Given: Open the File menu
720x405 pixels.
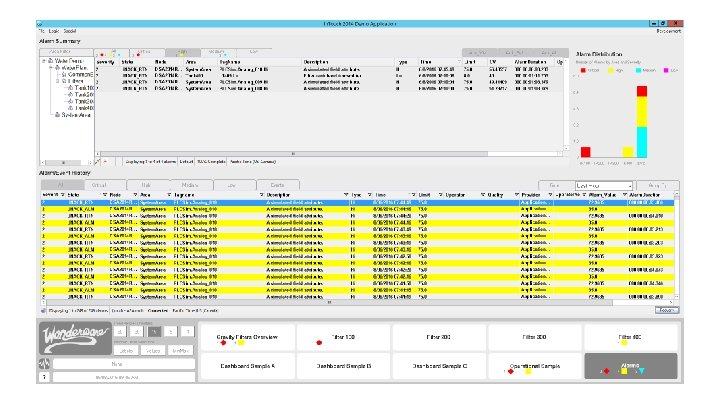Looking at the screenshot, I should point(41,31).
